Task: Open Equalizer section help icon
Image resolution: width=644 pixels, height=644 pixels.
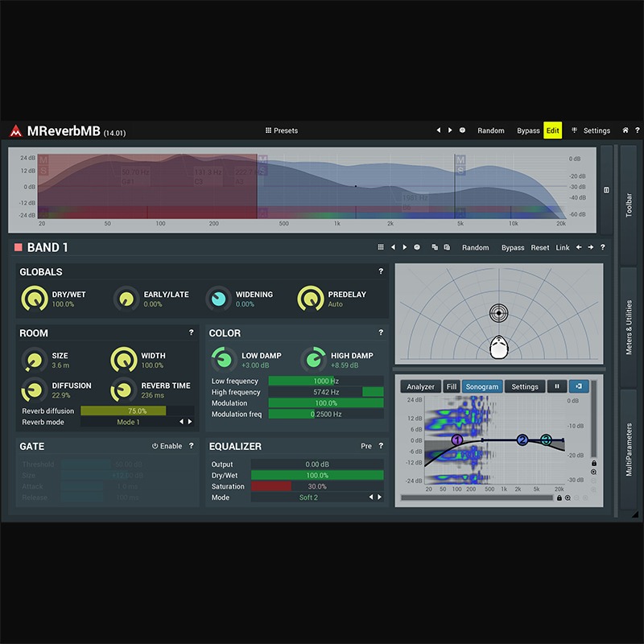Action: pyautogui.click(x=381, y=446)
